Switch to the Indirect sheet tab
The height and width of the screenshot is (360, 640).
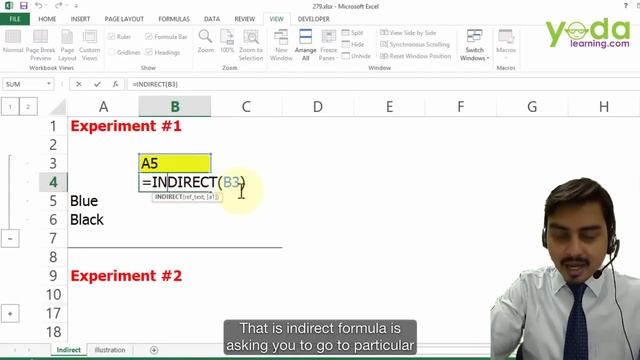coord(69,350)
